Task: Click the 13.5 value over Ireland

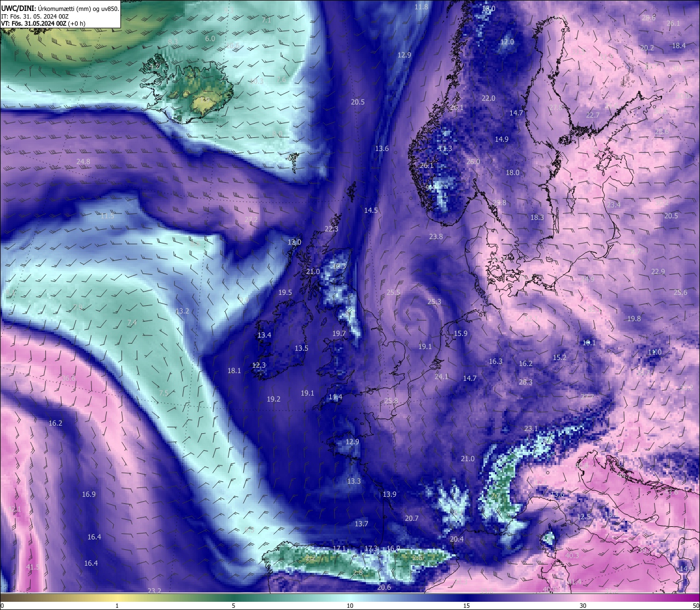Action: coord(301,348)
